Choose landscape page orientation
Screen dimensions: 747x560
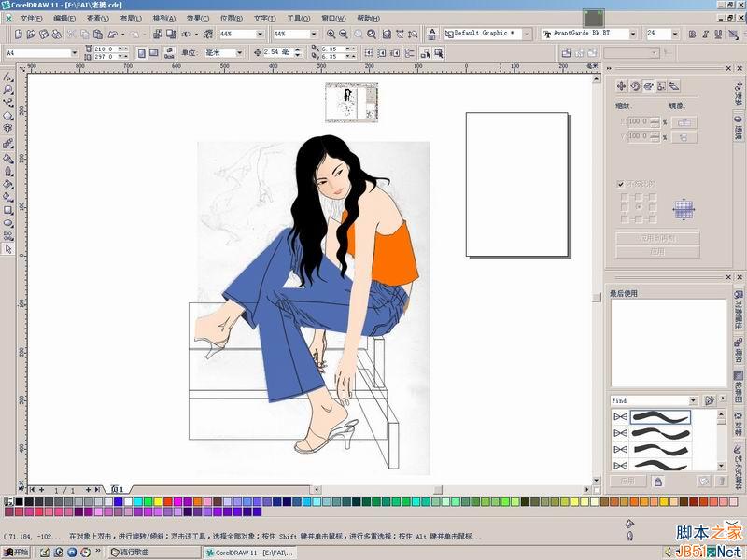[x=153, y=53]
